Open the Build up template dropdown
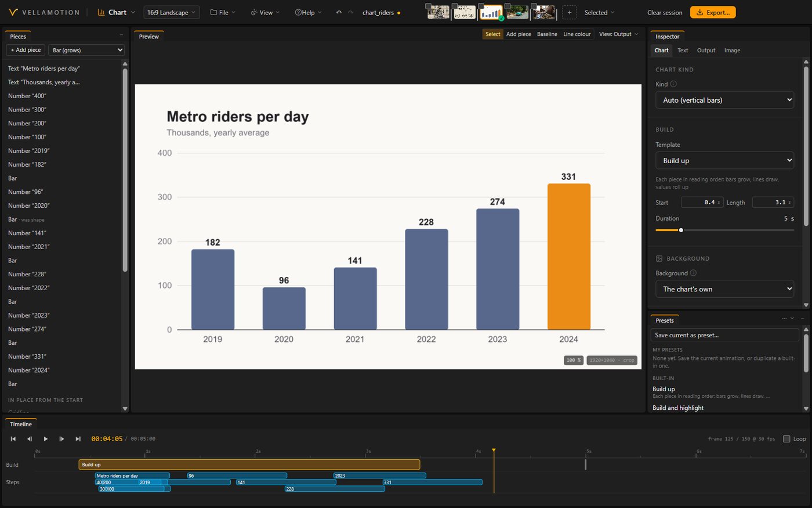This screenshot has width=812, height=508. click(724, 160)
